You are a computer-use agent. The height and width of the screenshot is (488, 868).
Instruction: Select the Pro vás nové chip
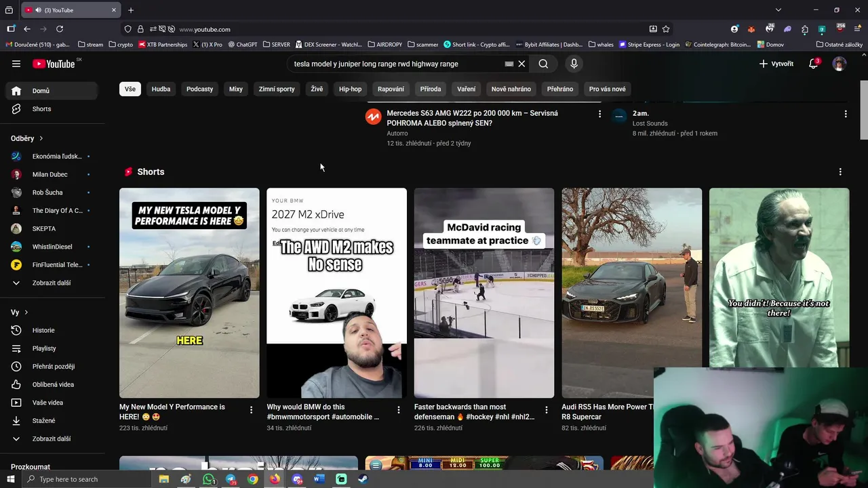(x=608, y=89)
